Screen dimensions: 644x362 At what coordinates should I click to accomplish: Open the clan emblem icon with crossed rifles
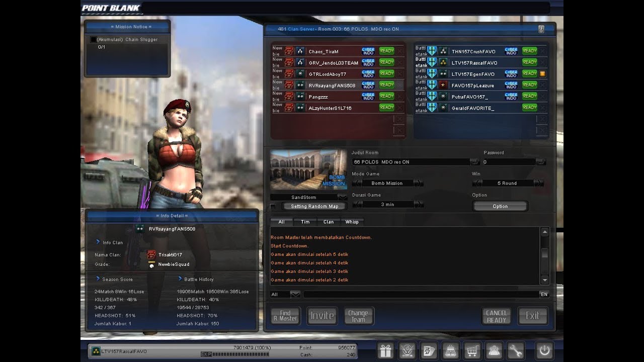tap(407, 350)
